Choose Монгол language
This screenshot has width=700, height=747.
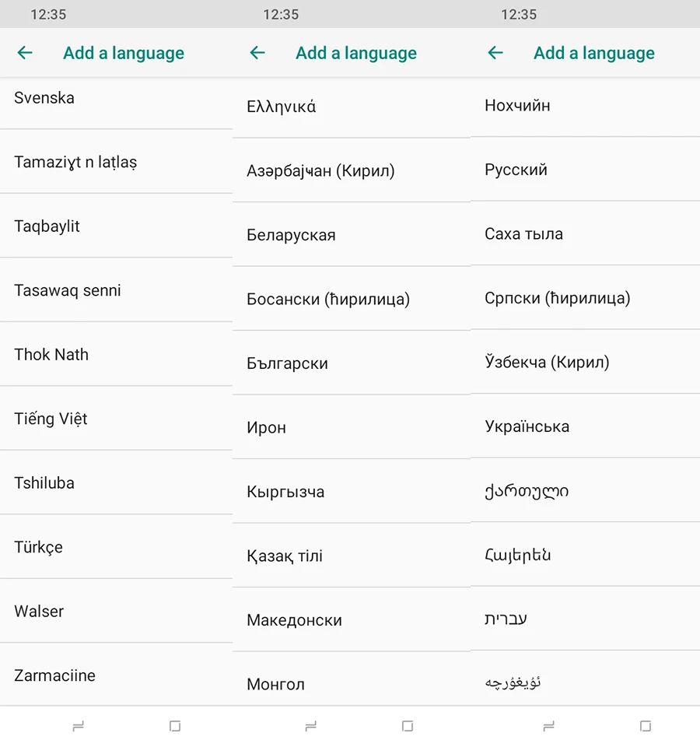[352, 679]
